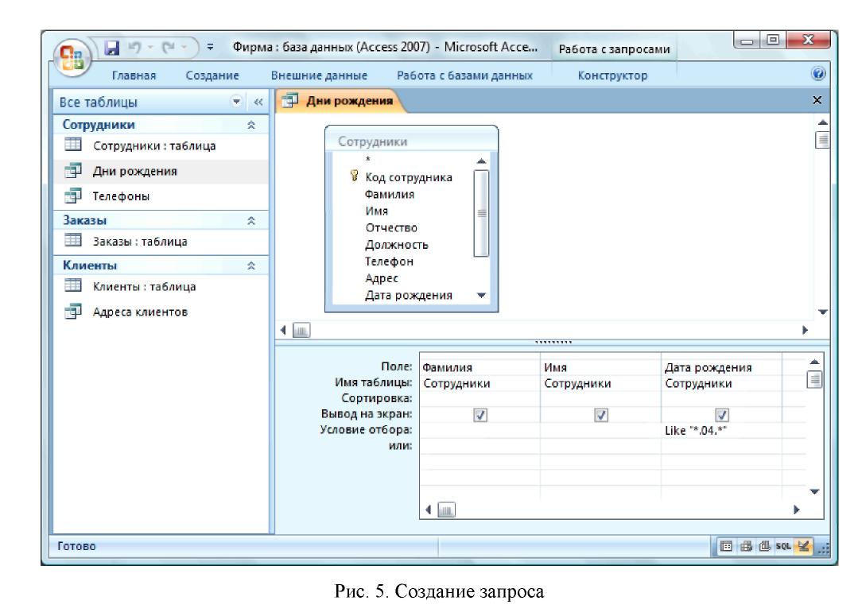Select the asterisk field in Сотрудники list
The image size is (858, 616).
[368, 160]
